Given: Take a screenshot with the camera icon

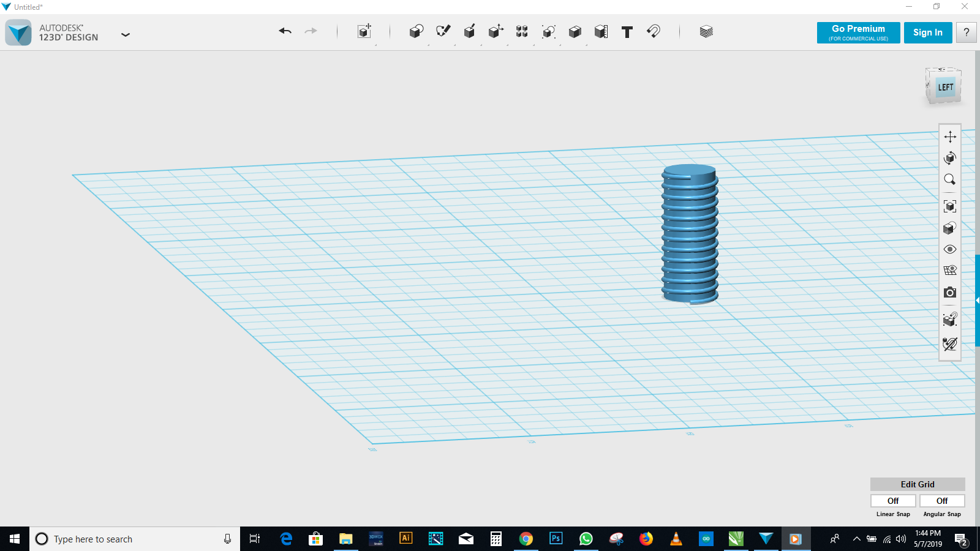Looking at the screenshot, I should 950,293.
